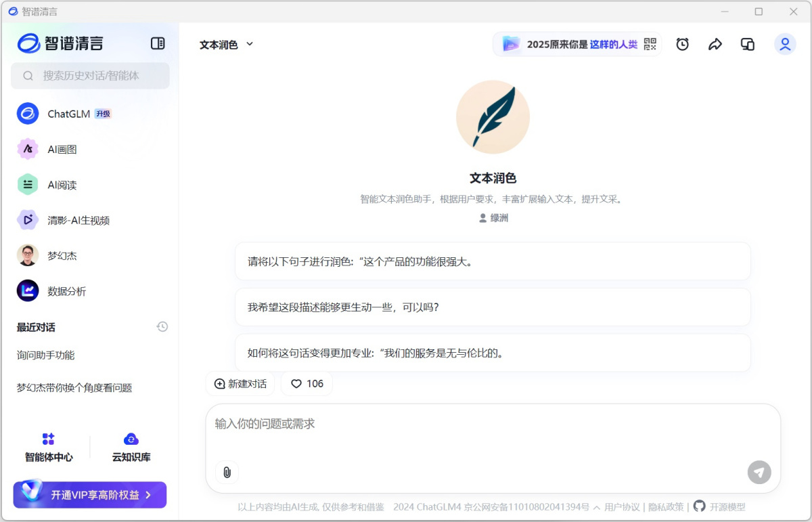Screen dimensions: 812x522
Task: Open 云知识库 tab
Action: 131,448
